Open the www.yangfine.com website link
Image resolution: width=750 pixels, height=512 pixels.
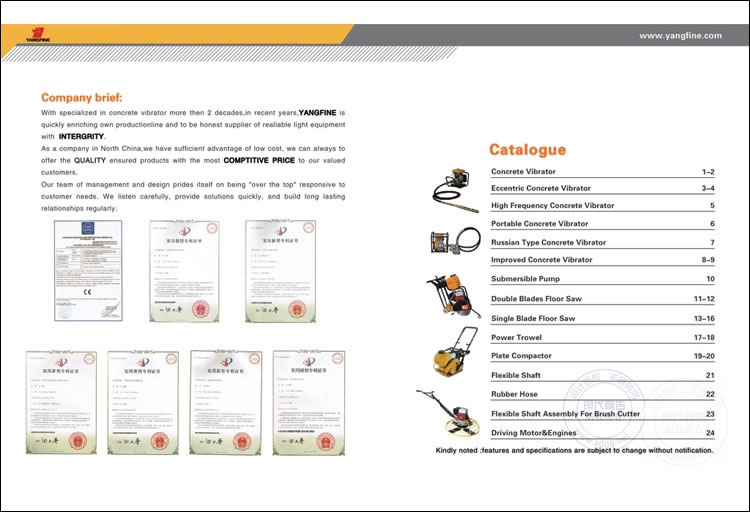[x=680, y=34]
